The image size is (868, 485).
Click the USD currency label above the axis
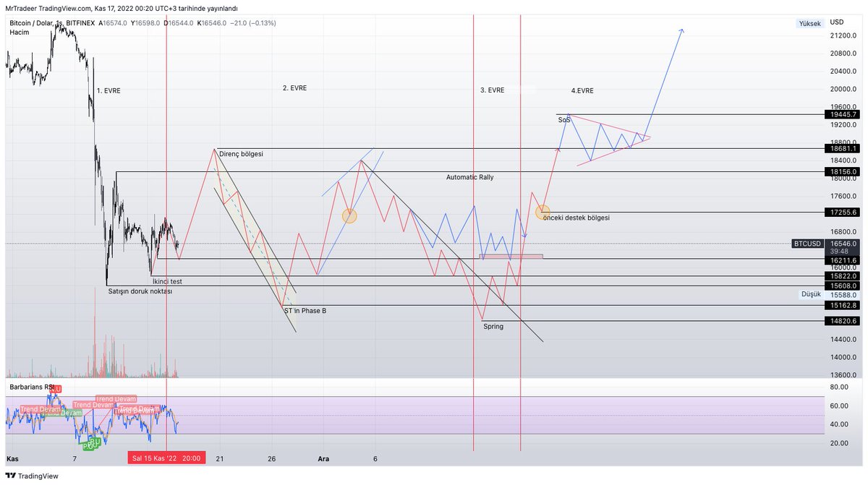pos(838,21)
